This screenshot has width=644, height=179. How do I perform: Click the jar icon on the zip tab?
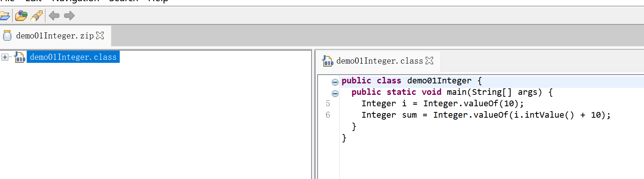[x=7, y=36]
